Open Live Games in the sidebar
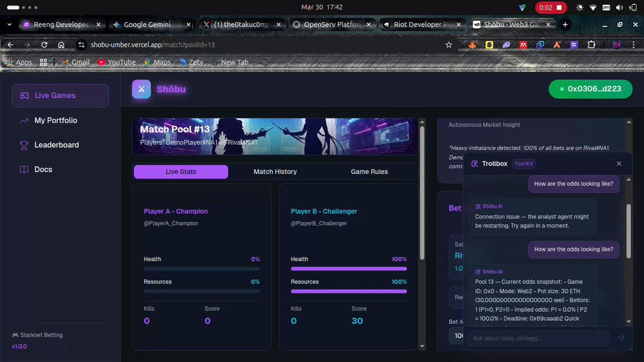The width and height of the screenshot is (644, 362). [x=60, y=95]
